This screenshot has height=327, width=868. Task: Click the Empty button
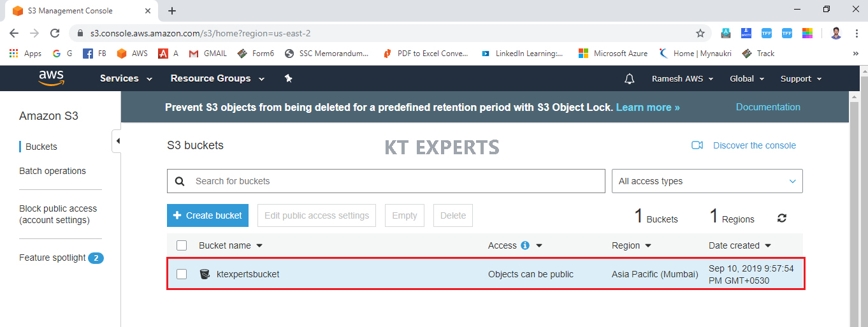coord(405,215)
